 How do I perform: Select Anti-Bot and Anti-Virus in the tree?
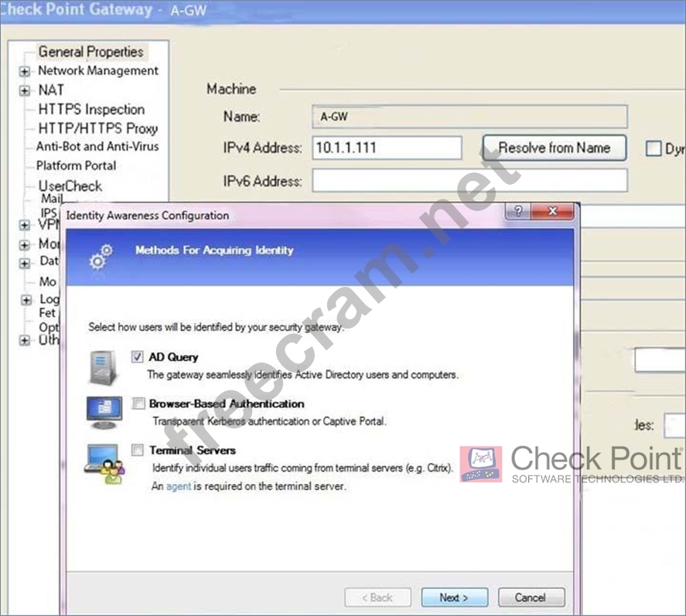[97, 146]
